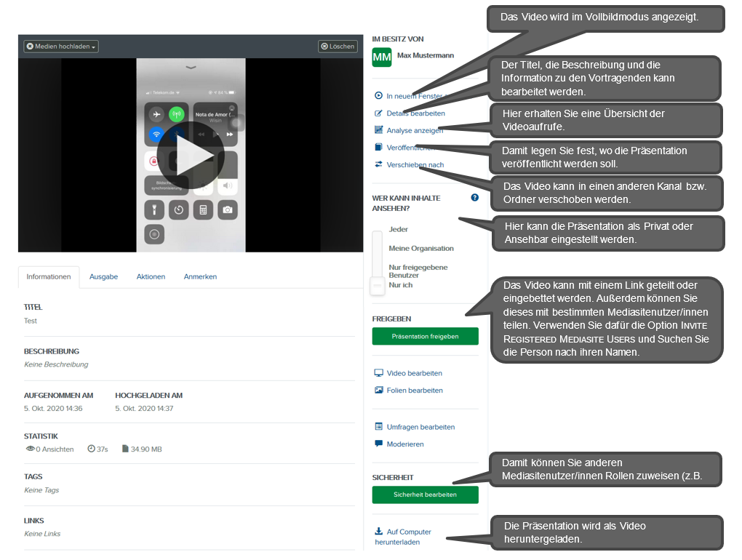Click the 'In neuem Fenster' play icon
This screenshot has width=742, height=560.
click(378, 96)
